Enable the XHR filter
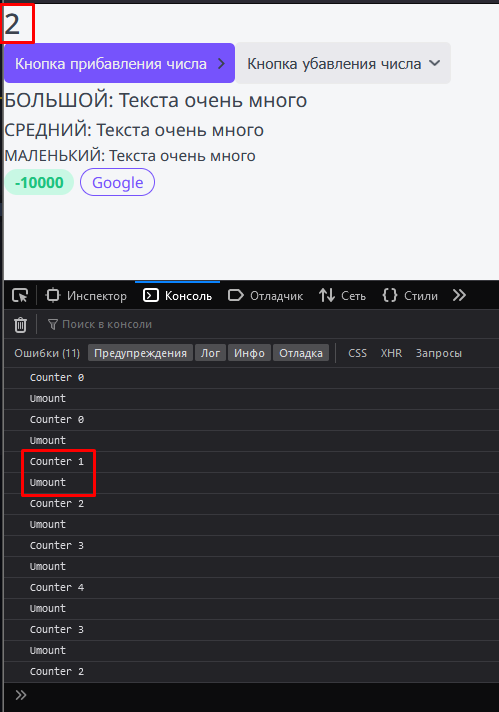The width and height of the screenshot is (499, 712). click(x=391, y=353)
